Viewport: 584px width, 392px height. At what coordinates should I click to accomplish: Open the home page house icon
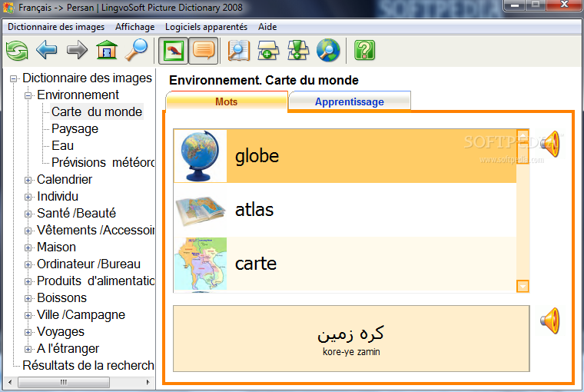(x=107, y=49)
